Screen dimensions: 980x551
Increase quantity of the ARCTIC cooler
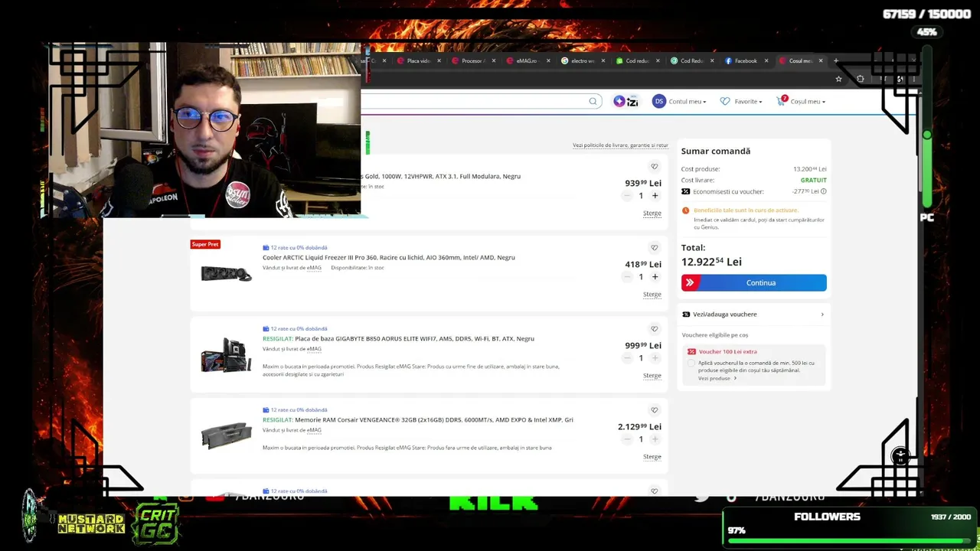655,277
